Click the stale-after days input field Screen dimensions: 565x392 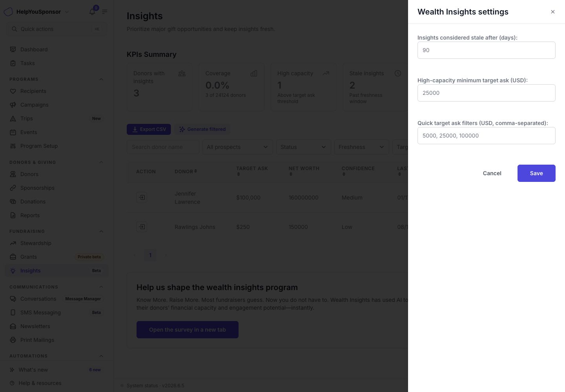(x=487, y=50)
